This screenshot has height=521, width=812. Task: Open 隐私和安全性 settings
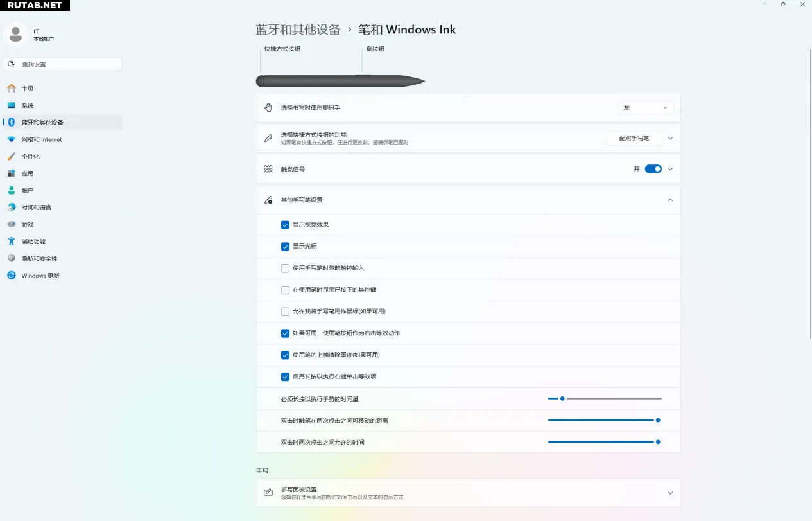(x=62, y=258)
